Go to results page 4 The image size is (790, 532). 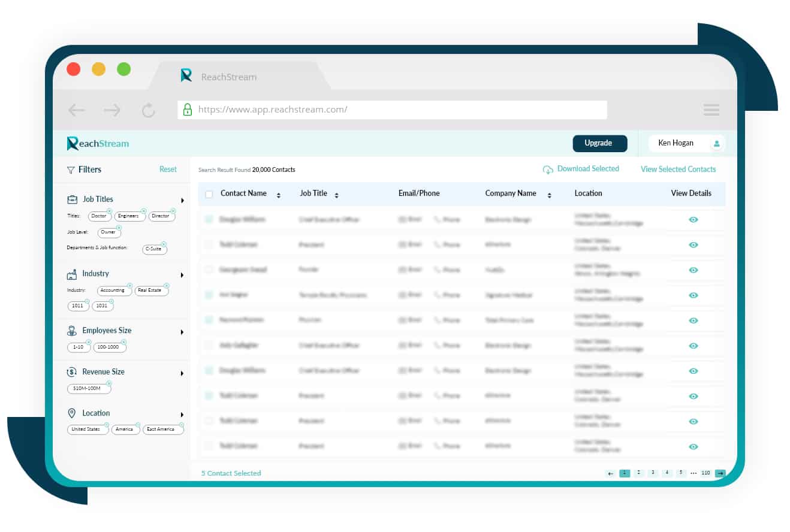pos(667,473)
